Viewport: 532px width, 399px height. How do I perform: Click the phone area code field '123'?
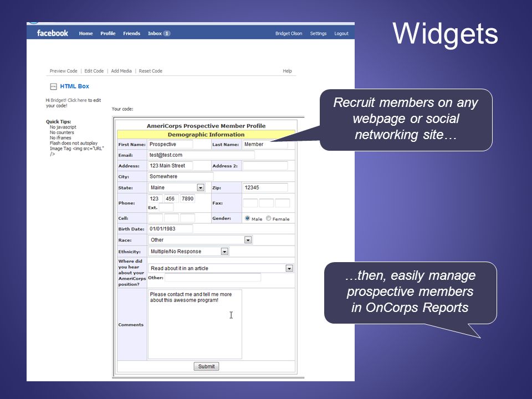pos(155,198)
